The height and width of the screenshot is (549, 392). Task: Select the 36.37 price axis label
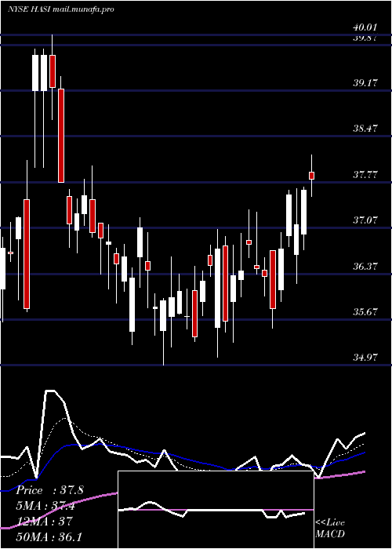pyautogui.click(x=365, y=267)
